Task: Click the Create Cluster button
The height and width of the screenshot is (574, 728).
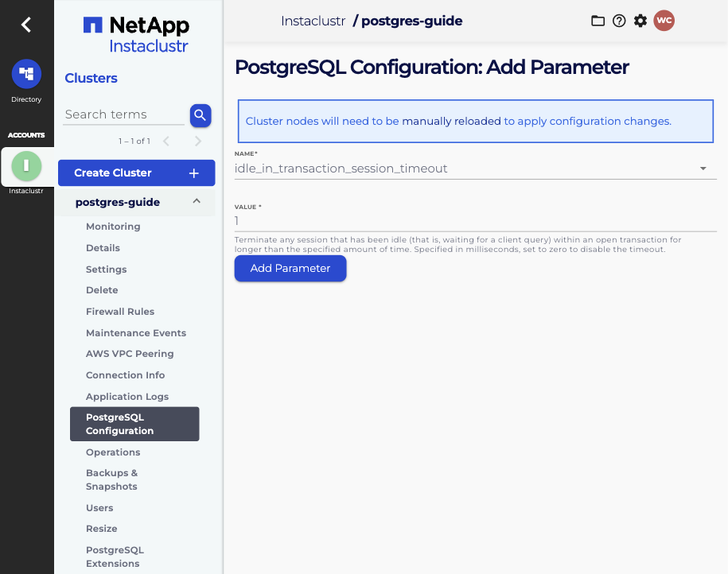Action: 136,173
